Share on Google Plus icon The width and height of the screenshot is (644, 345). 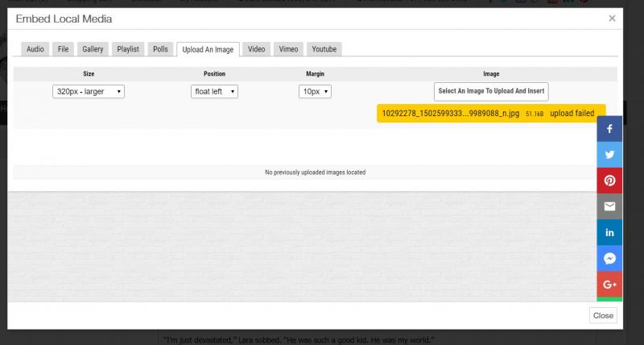click(x=609, y=285)
